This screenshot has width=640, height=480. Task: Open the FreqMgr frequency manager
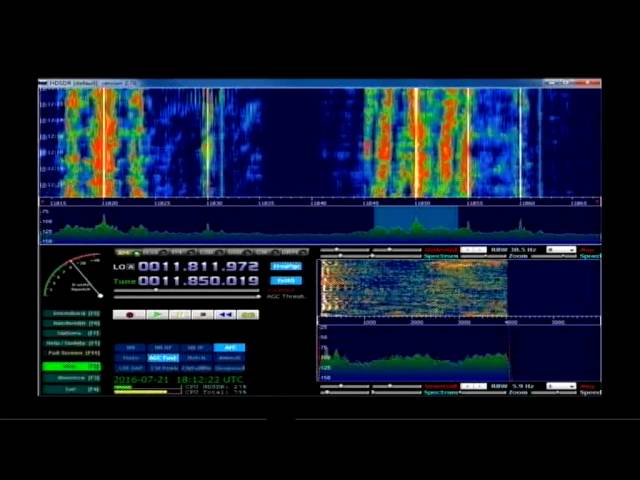click(287, 267)
